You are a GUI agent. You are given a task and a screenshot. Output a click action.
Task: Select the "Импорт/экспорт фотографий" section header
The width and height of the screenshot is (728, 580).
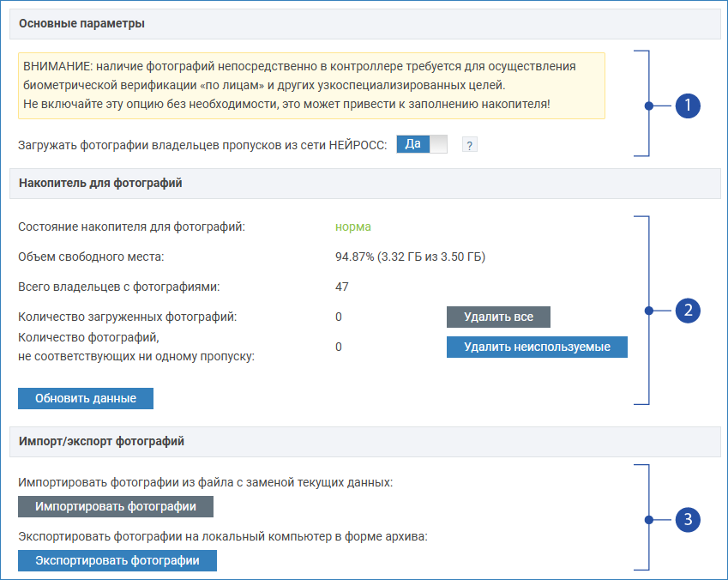101,441
